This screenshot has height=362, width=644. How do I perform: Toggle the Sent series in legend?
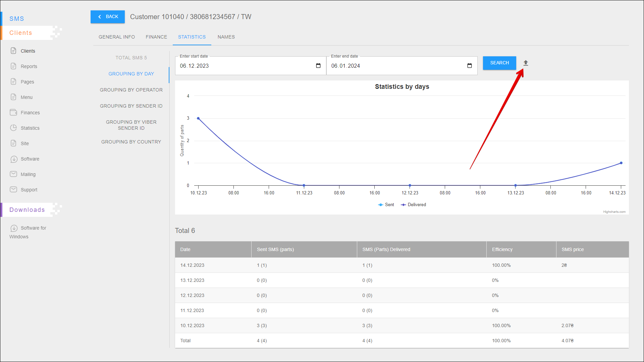click(x=386, y=205)
